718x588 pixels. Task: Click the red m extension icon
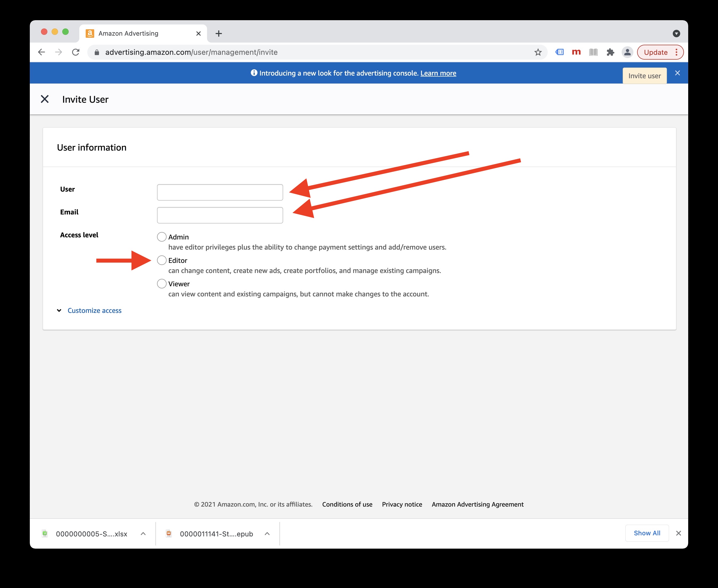576,52
